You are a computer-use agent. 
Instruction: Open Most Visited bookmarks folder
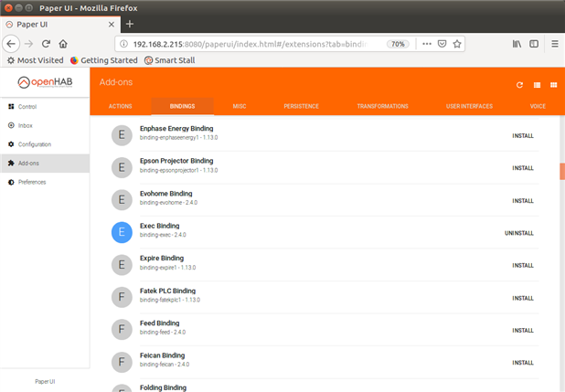pyautogui.click(x=35, y=60)
